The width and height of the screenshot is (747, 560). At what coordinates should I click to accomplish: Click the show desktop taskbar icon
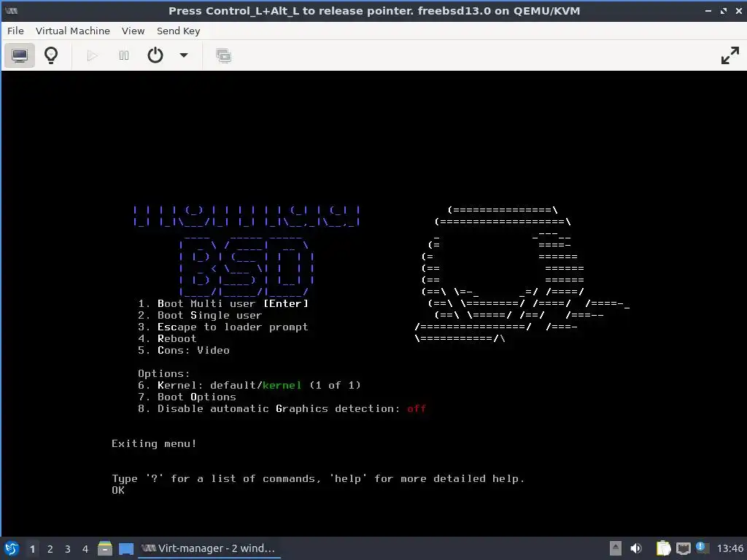[x=126, y=548]
